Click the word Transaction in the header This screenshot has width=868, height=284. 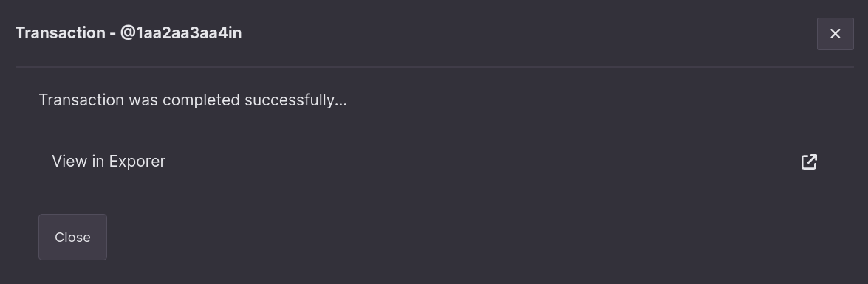(x=61, y=33)
